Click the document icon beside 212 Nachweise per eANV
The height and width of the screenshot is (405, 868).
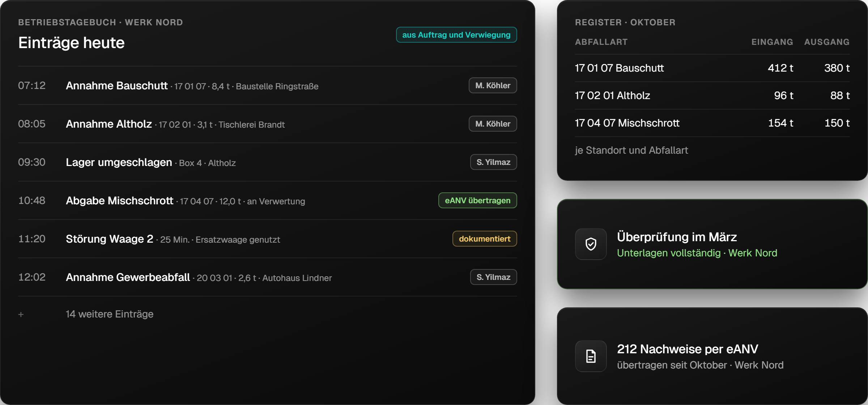coord(591,356)
